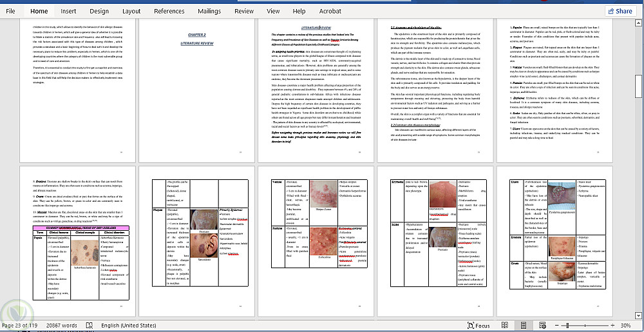Click the proofing errors icon in status bar
The width and height of the screenshot is (644, 332).
click(90, 326)
